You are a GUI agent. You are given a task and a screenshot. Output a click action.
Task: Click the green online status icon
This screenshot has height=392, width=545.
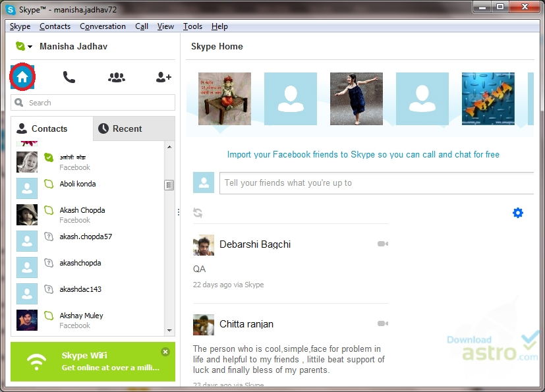20,46
